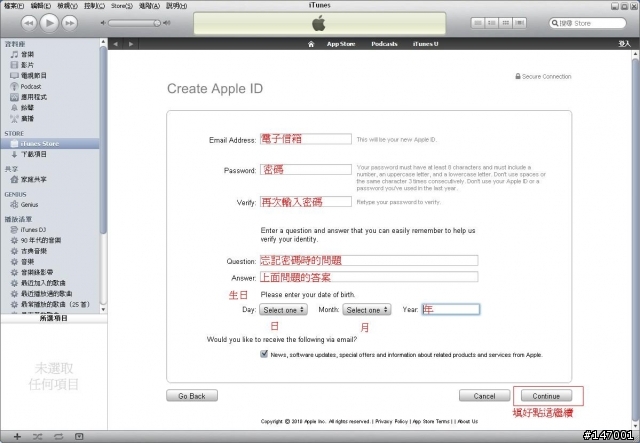Viewport: 640px width, 443px height.
Task: Open the Store home icon
Action: click(x=311, y=44)
